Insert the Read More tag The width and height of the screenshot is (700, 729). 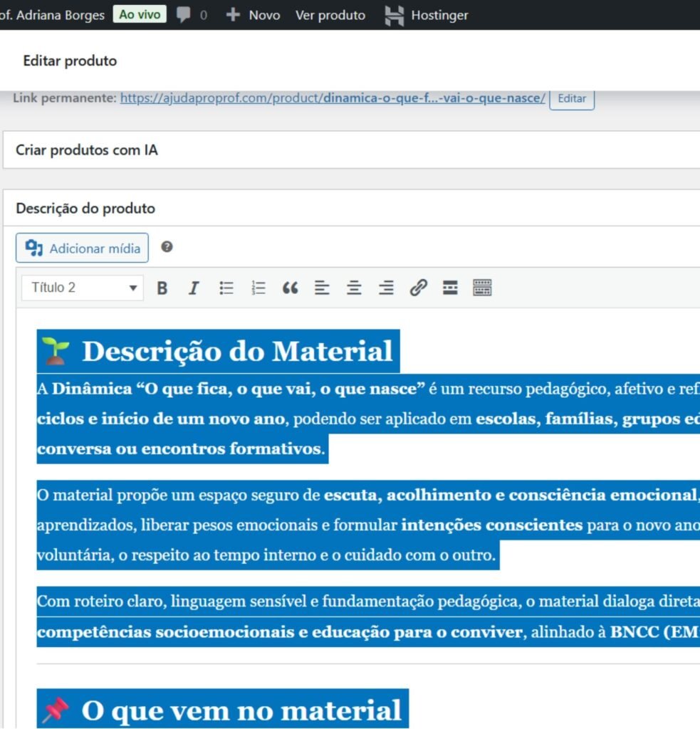(x=450, y=288)
